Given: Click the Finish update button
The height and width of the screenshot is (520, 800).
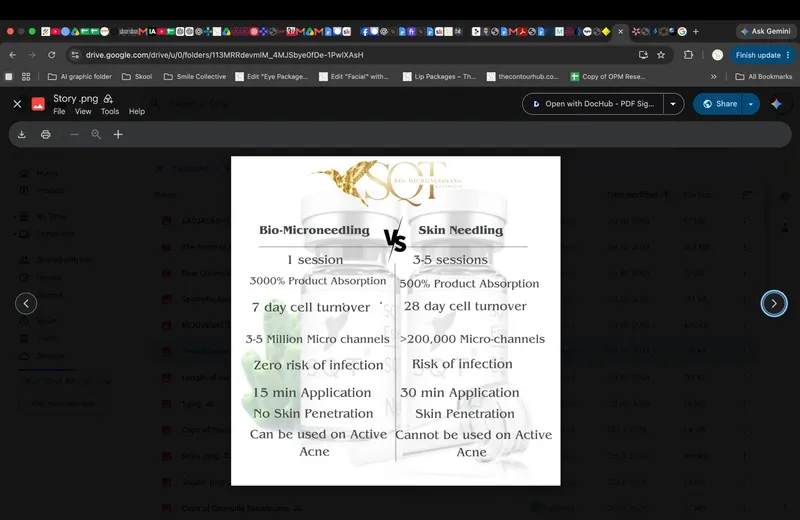Looking at the screenshot, I should [758, 55].
